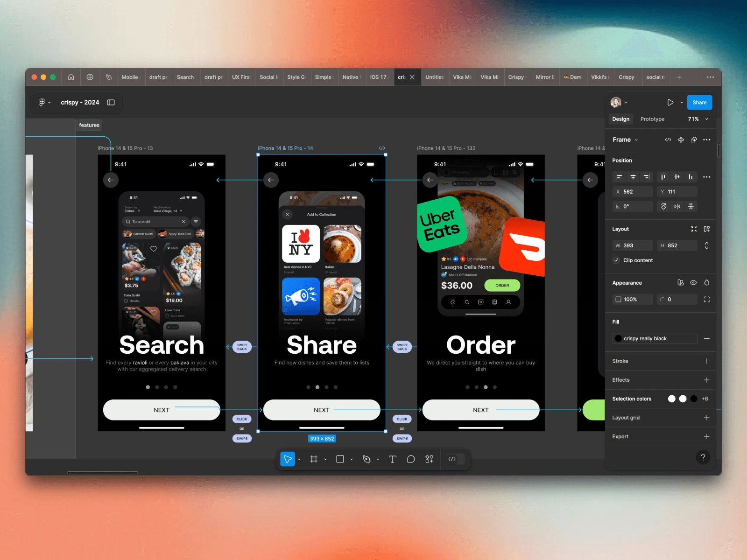This screenshot has height=560, width=747.
Task: Toggle constrain proportions lock beside height
Action: (707, 245)
